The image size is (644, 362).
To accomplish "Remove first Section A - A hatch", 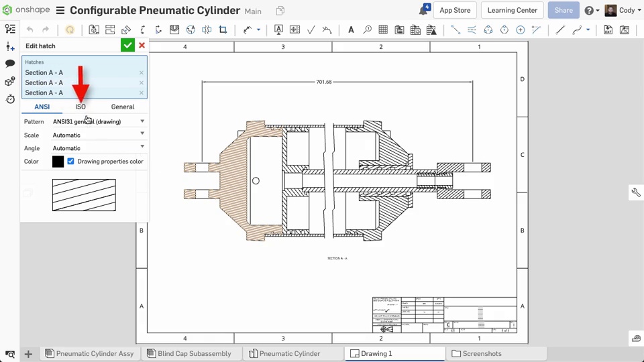I will 141,72.
